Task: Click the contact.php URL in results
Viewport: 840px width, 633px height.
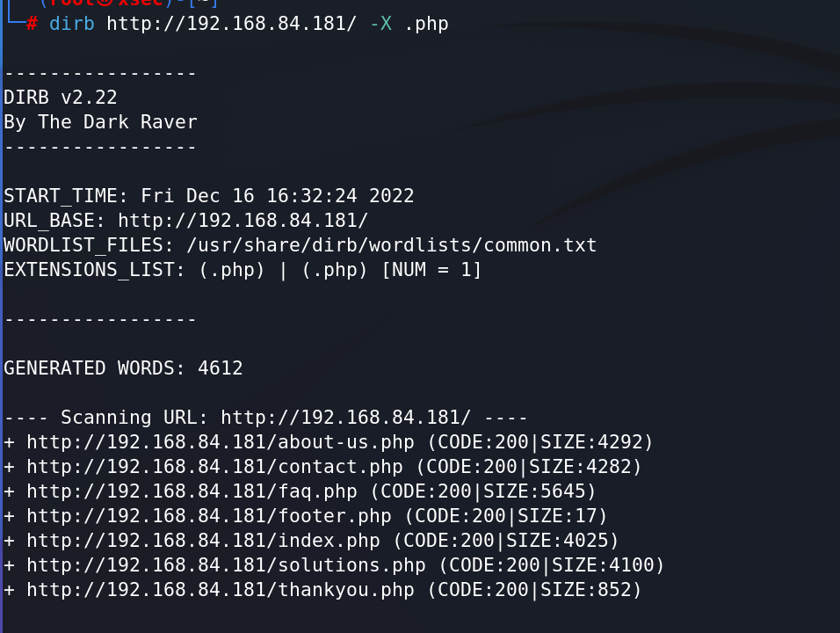Action: 214,467
